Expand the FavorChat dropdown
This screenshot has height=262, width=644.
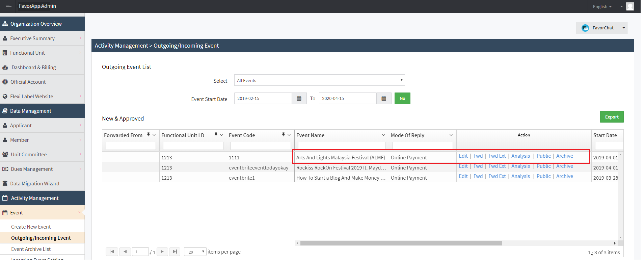(x=623, y=28)
